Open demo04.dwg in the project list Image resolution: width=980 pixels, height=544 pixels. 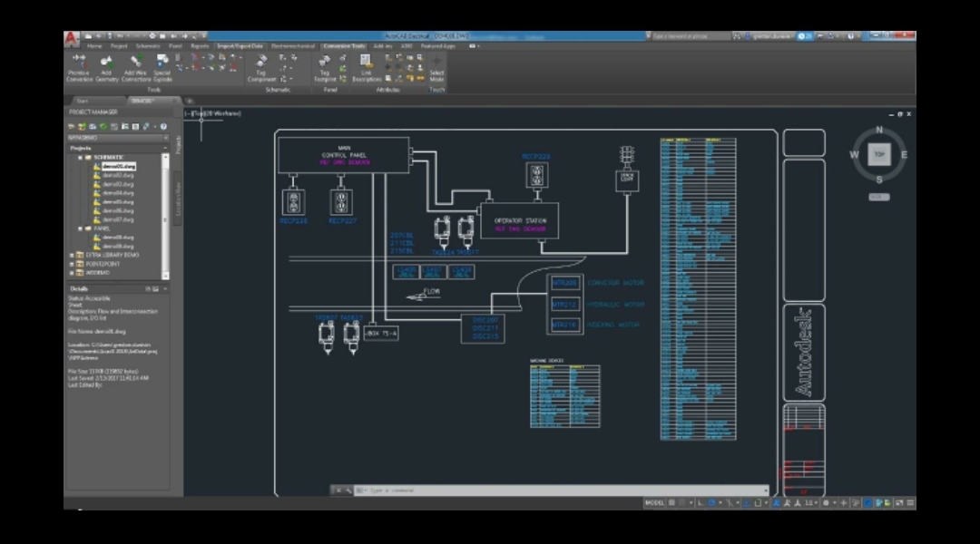tap(118, 193)
